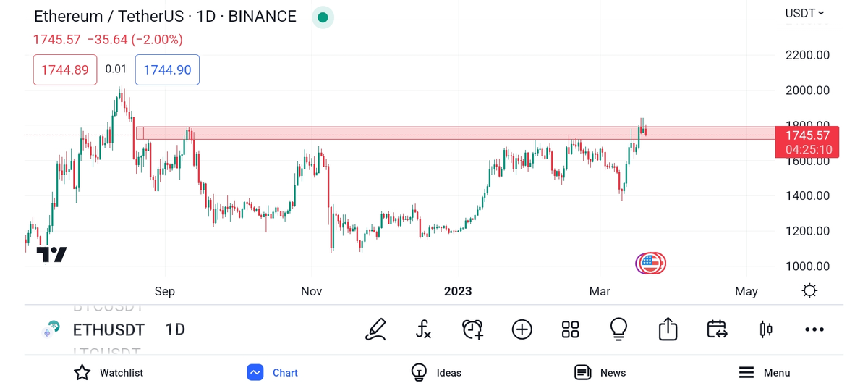Tap the red 1744.89 sell price button
Image resolution: width=868 pixels, height=391 pixels.
coord(65,70)
